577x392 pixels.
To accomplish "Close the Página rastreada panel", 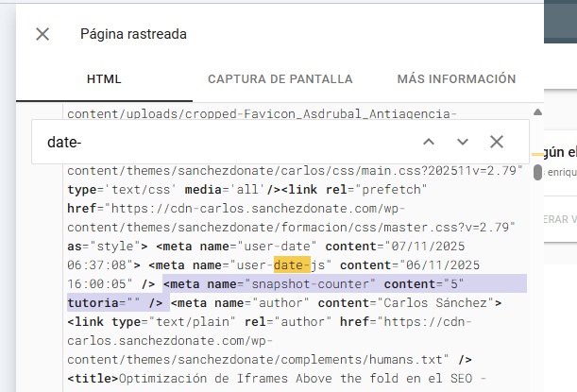I will [42, 34].
